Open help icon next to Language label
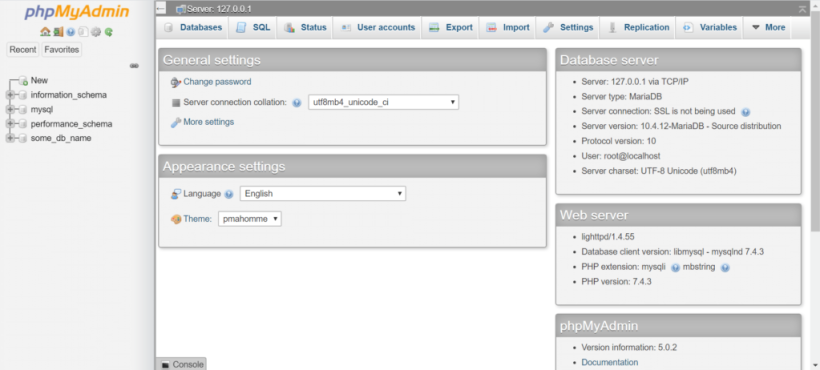820x370 pixels. click(x=229, y=194)
